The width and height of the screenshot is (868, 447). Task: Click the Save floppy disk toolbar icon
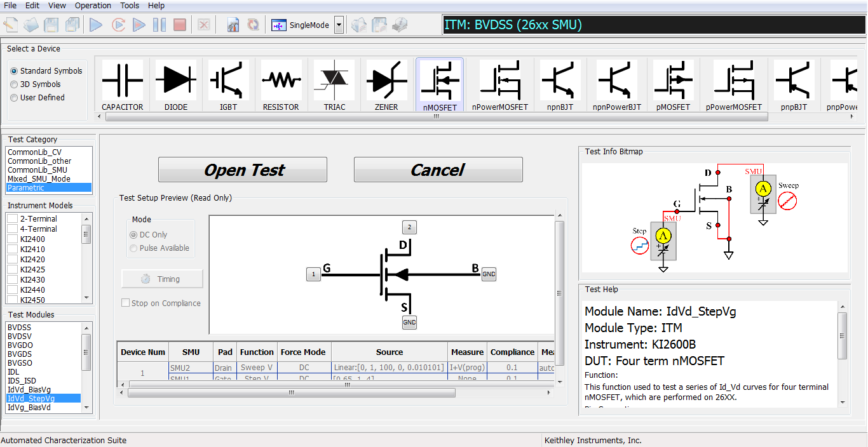pos(51,25)
